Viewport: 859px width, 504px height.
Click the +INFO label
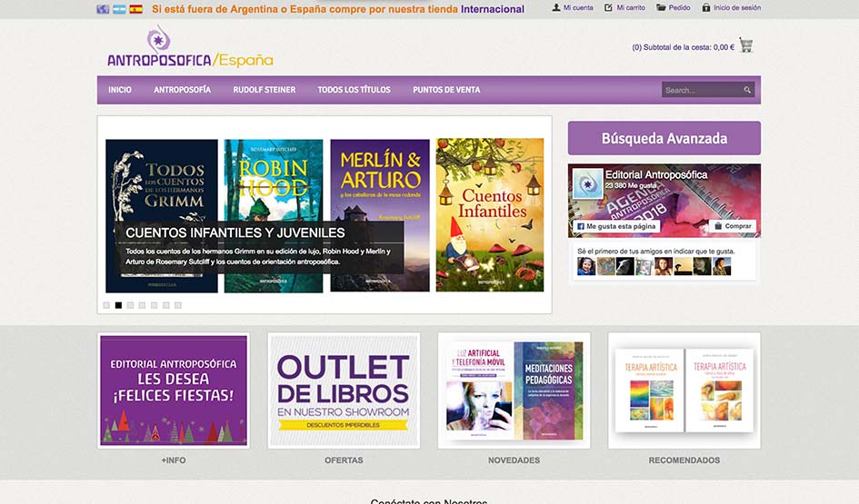pos(174,460)
